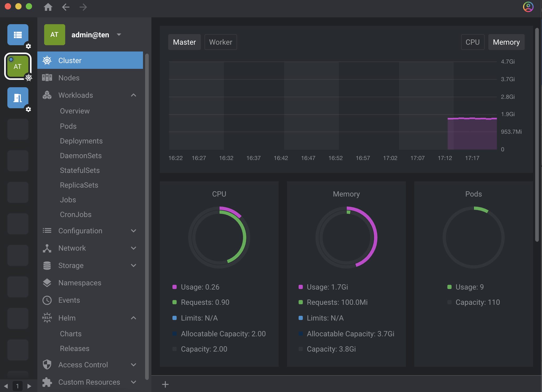Switch chart metric to CPU

[x=473, y=42]
